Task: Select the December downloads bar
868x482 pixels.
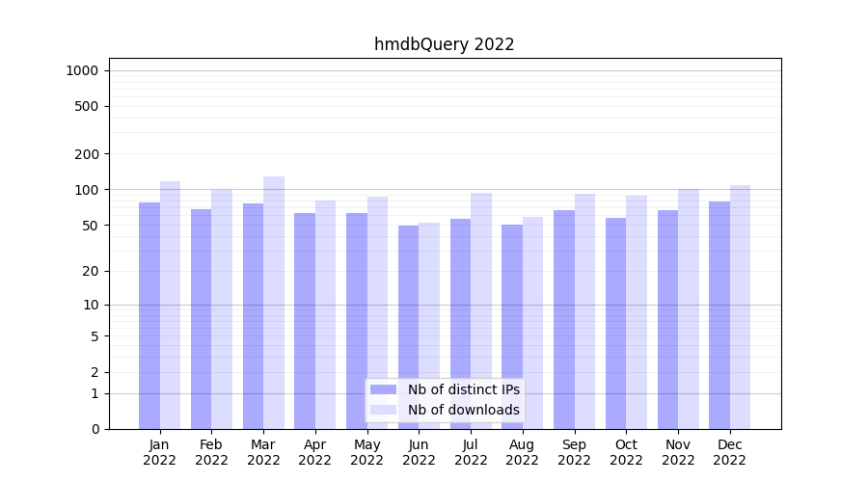Action: [x=740, y=307]
